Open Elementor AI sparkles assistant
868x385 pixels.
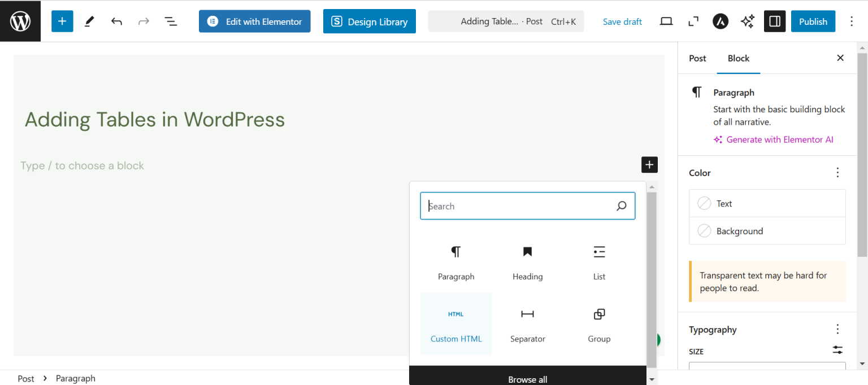coord(747,21)
